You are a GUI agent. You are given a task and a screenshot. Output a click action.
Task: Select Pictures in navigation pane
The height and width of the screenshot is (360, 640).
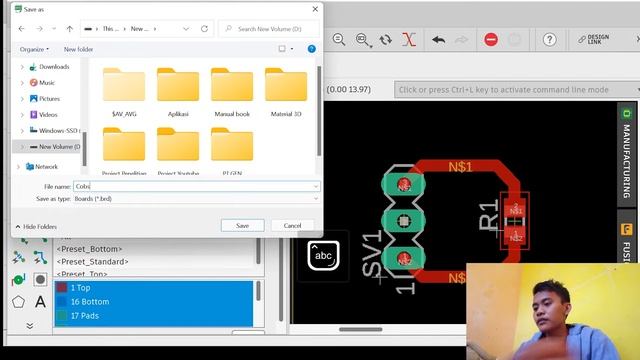[49, 98]
